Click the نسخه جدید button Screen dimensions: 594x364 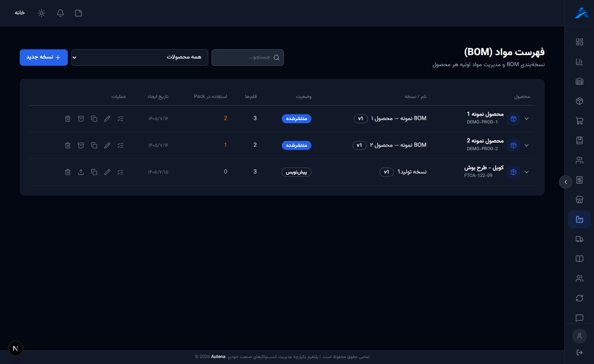click(x=44, y=57)
